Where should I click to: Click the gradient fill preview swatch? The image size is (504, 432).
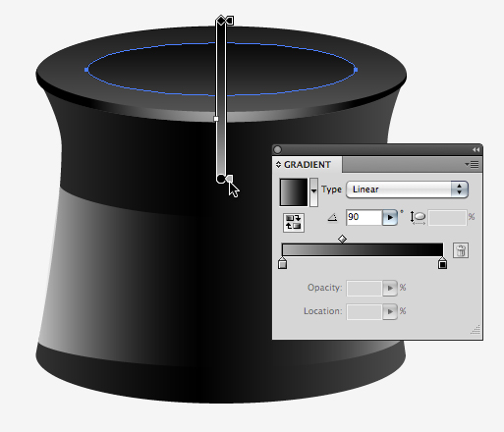[x=294, y=192]
